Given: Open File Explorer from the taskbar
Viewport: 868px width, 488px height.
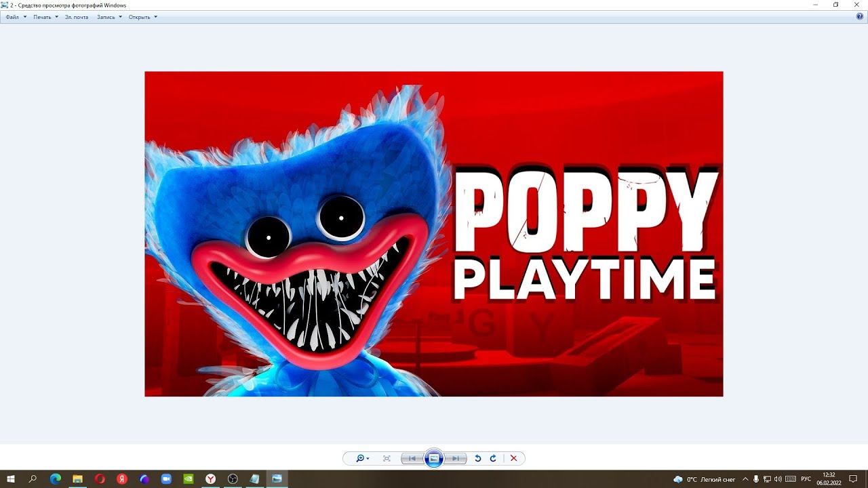Looking at the screenshot, I should (77, 479).
